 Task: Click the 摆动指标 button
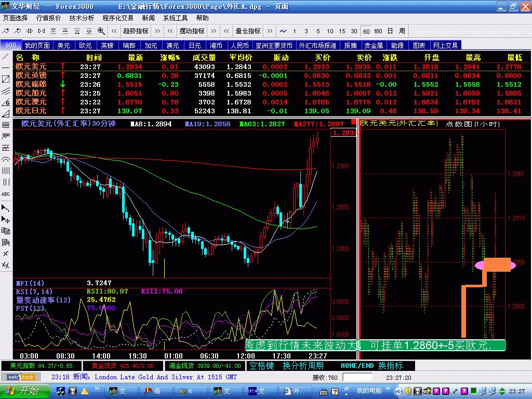(x=192, y=31)
